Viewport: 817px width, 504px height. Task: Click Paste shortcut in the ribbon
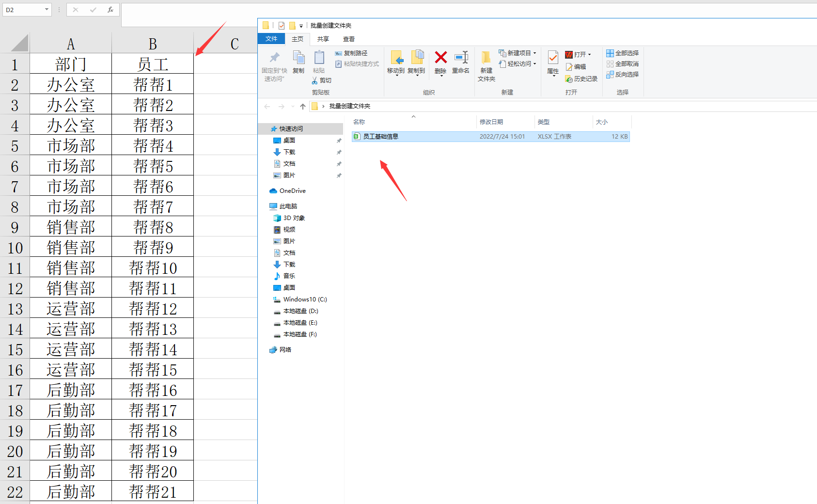(357, 64)
